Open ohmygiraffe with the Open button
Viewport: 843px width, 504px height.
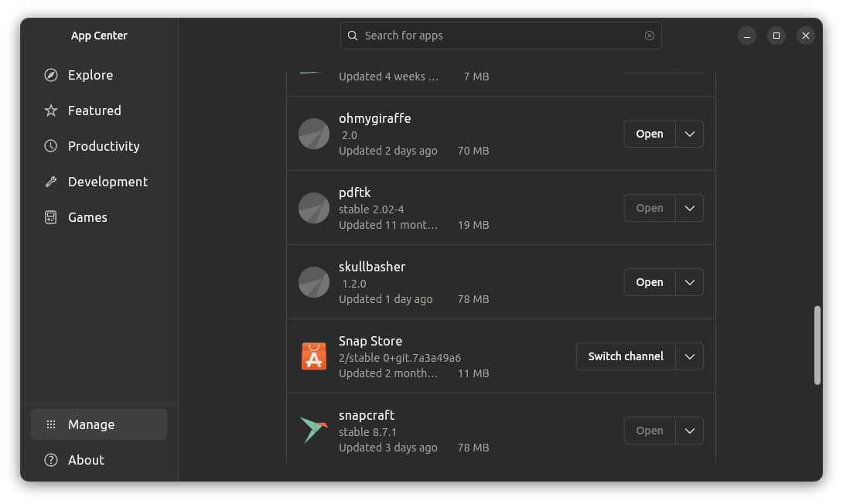[650, 134]
